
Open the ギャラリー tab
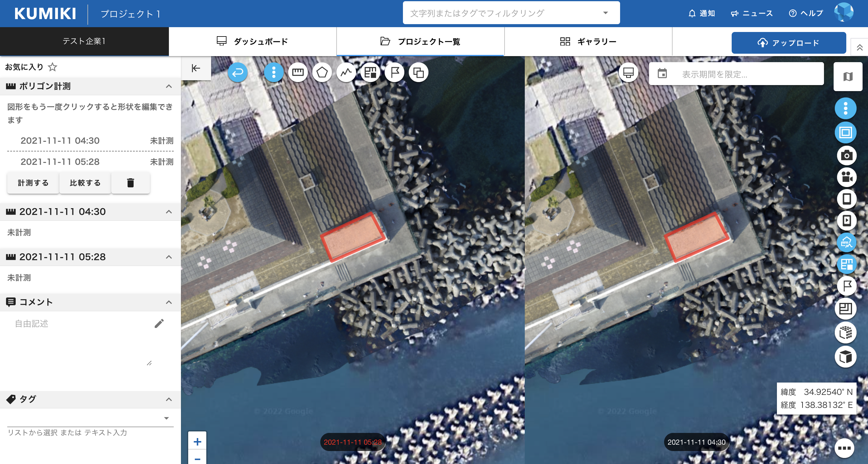click(x=588, y=41)
